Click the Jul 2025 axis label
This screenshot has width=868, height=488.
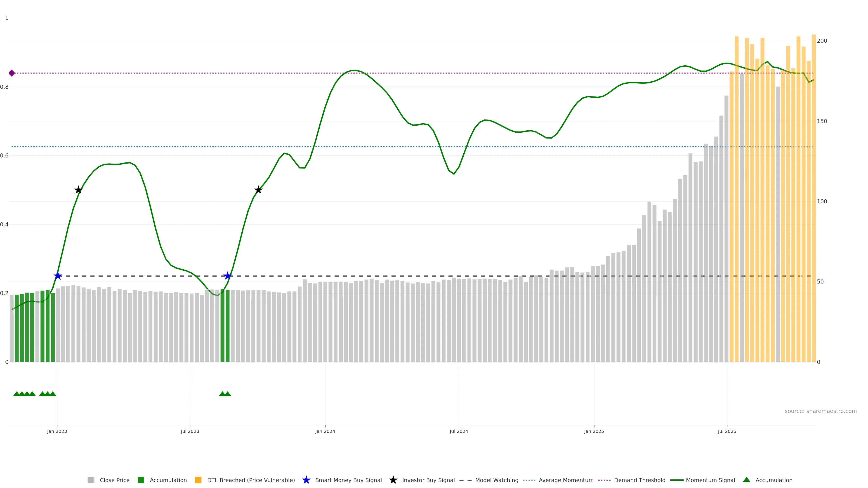coord(727,432)
